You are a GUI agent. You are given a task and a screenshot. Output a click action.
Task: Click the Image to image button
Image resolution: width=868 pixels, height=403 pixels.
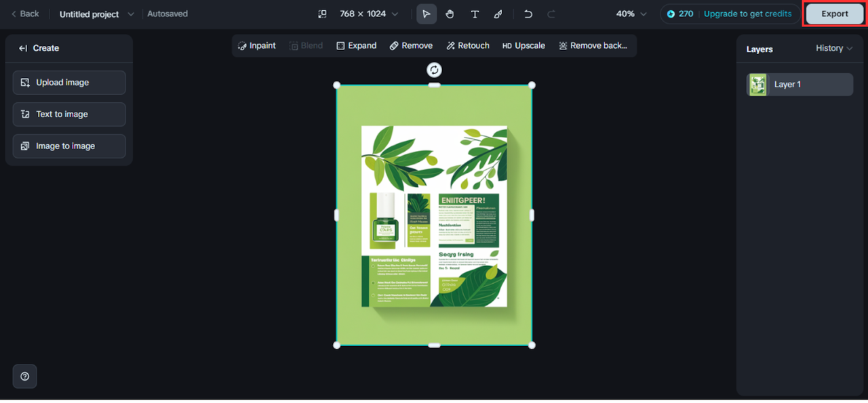(69, 146)
